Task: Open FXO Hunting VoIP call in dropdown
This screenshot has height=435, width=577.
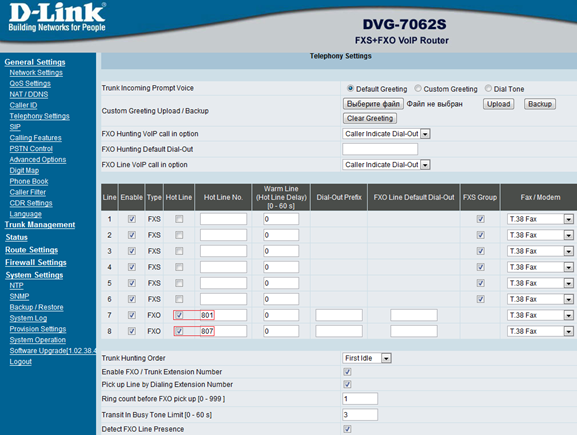Action: pos(386,134)
